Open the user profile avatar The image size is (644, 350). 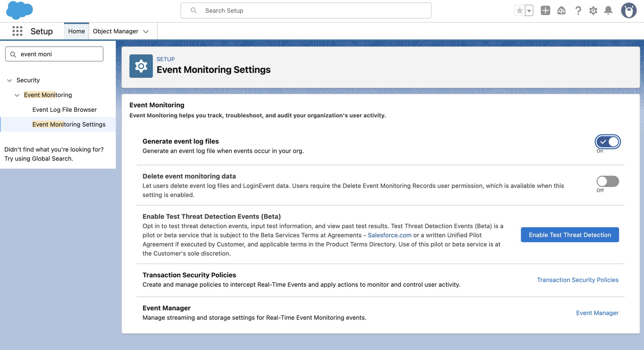pos(629,10)
